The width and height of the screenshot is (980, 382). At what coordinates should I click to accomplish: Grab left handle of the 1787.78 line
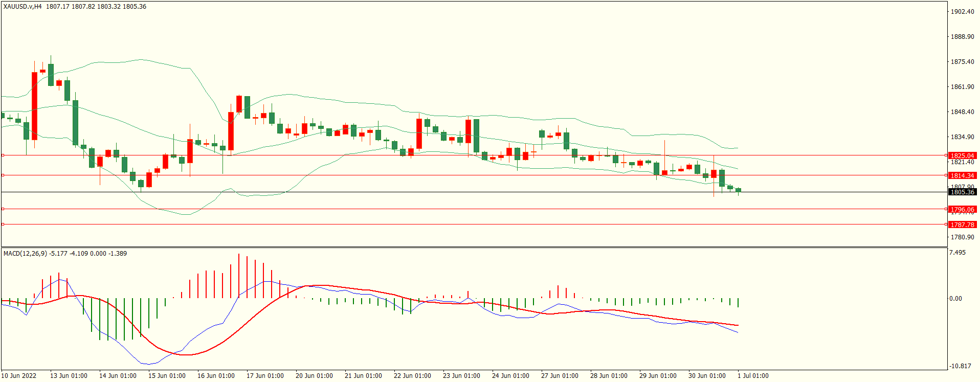coord(3,224)
